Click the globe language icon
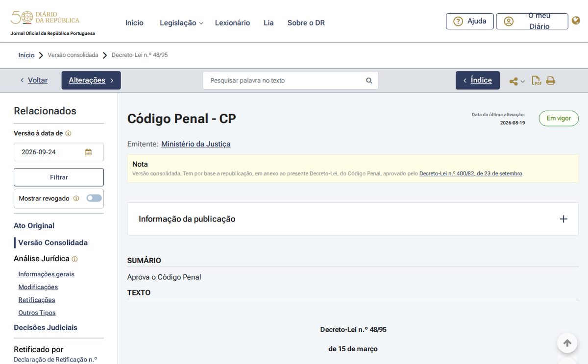Image resolution: width=588 pixels, height=364 pixels. (x=576, y=21)
